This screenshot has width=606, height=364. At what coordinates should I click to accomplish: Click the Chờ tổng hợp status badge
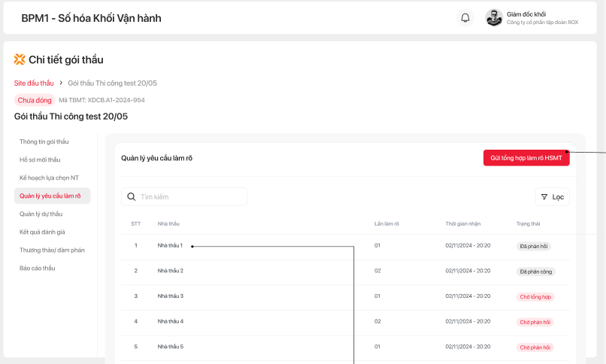pyautogui.click(x=535, y=296)
